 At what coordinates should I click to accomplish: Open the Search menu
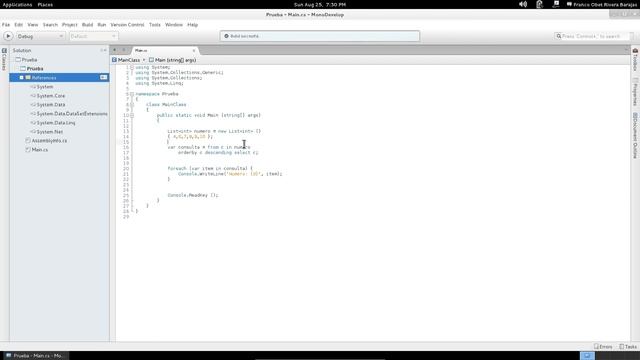50,25
